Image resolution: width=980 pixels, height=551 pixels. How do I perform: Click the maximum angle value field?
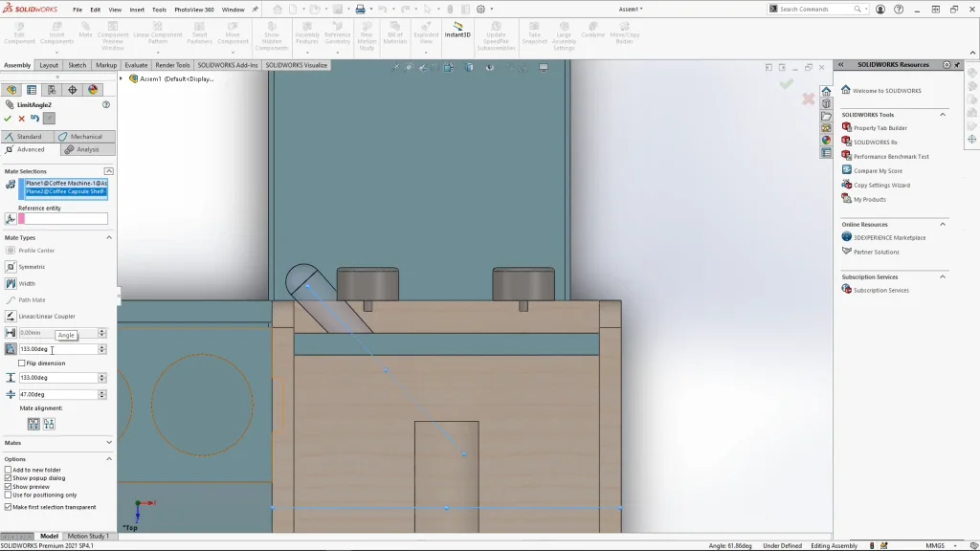point(57,378)
